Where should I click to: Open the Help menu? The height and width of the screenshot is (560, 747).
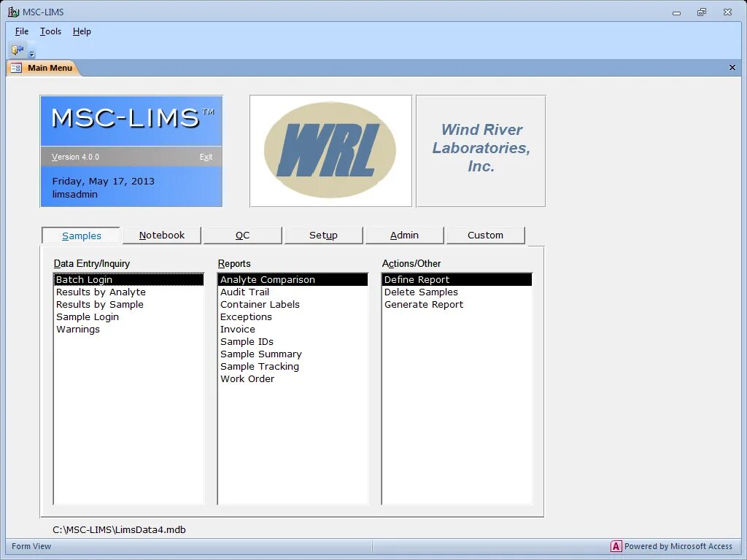pyautogui.click(x=82, y=31)
